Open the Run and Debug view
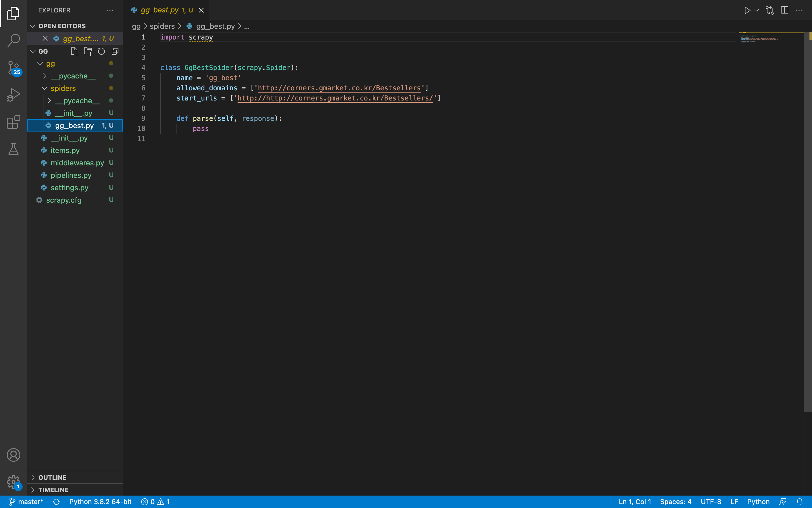This screenshot has width=812, height=508. (14, 95)
